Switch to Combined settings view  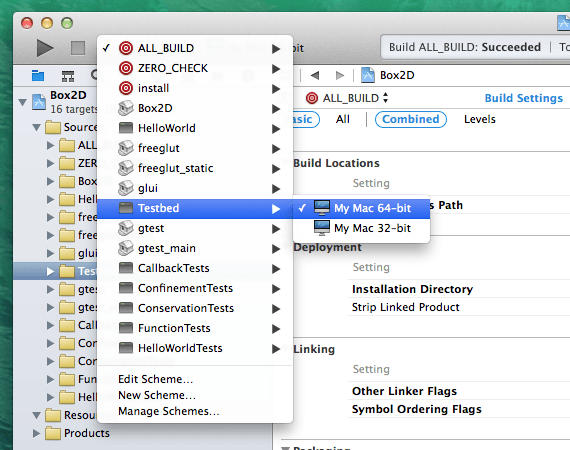tap(411, 119)
